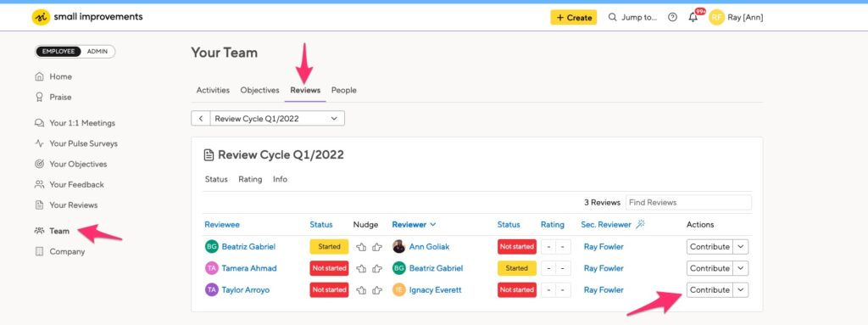Open reviewer Ignacy Everett's link
This screenshot has width=868, height=325.
[x=435, y=290]
